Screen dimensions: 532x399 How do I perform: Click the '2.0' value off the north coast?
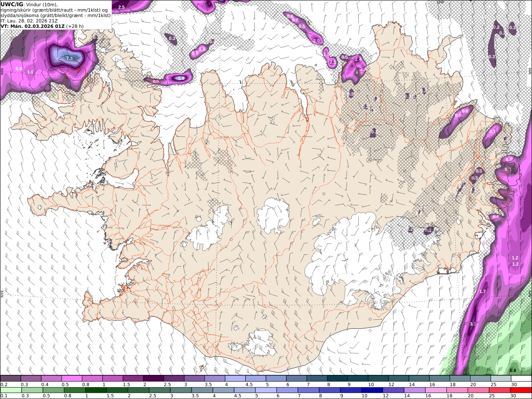[x=317, y=41]
